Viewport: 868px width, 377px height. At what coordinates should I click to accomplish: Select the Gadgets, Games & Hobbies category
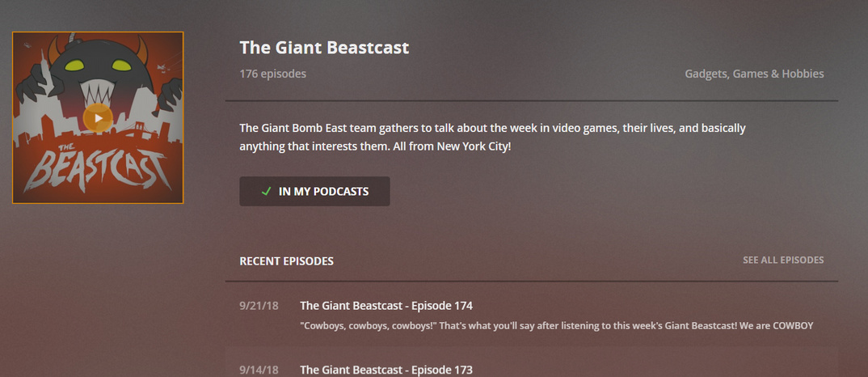point(754,74)
